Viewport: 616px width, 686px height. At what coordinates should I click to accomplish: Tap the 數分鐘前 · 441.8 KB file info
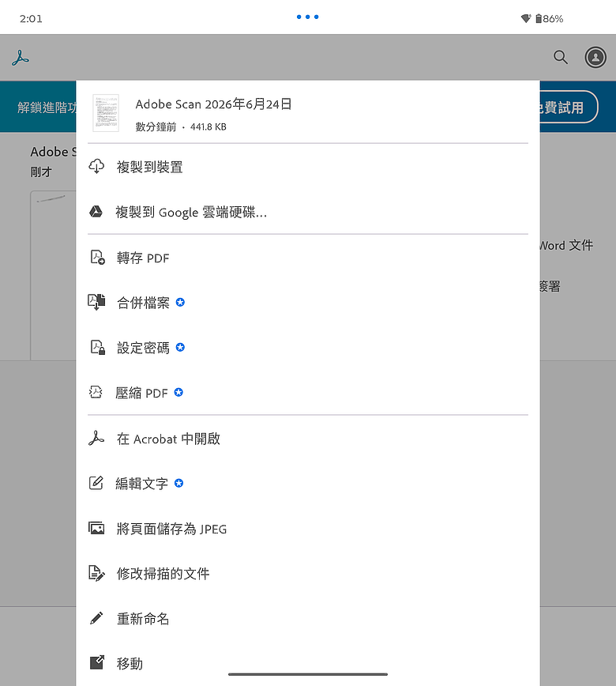pos(181,127)
